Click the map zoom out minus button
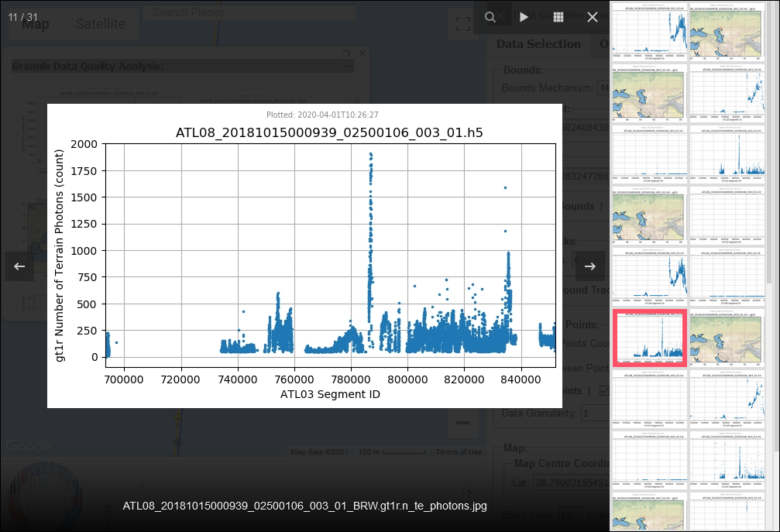 tap(462, 423)
